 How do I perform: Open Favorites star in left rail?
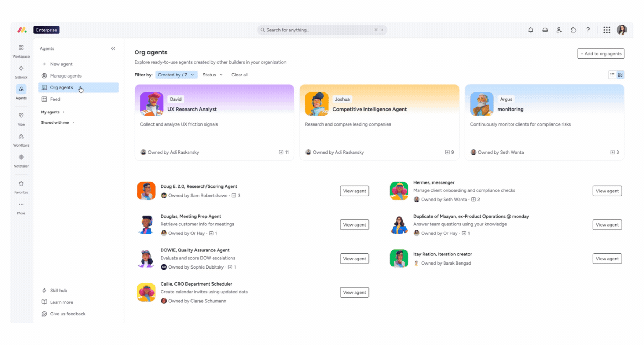21,187
